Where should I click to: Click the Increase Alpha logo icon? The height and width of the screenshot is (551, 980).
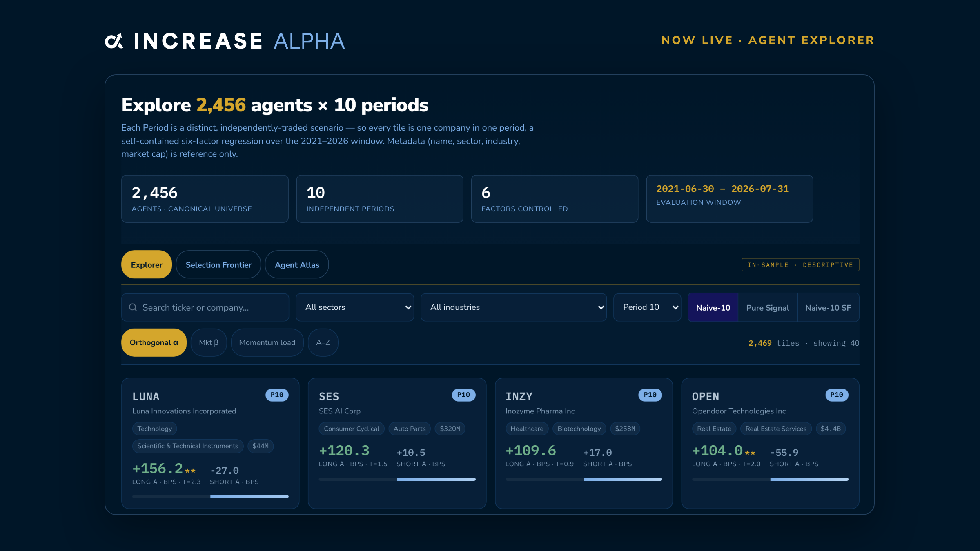pyautogui.click(x=114, y=41)
